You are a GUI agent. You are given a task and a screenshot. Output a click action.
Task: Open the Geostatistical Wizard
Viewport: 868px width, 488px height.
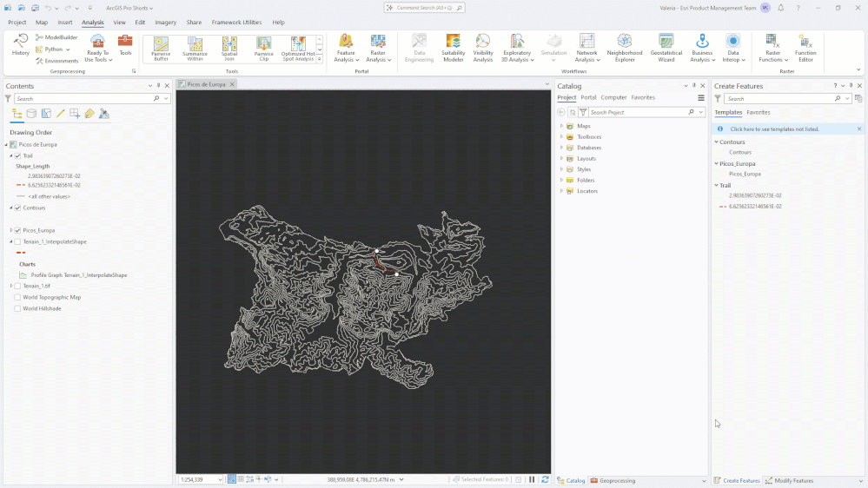coord(666,48)
